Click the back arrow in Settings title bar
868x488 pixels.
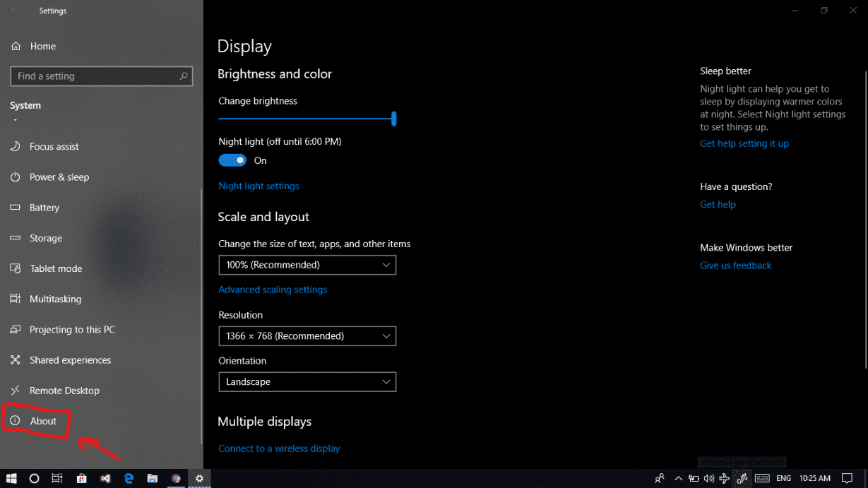16,11
